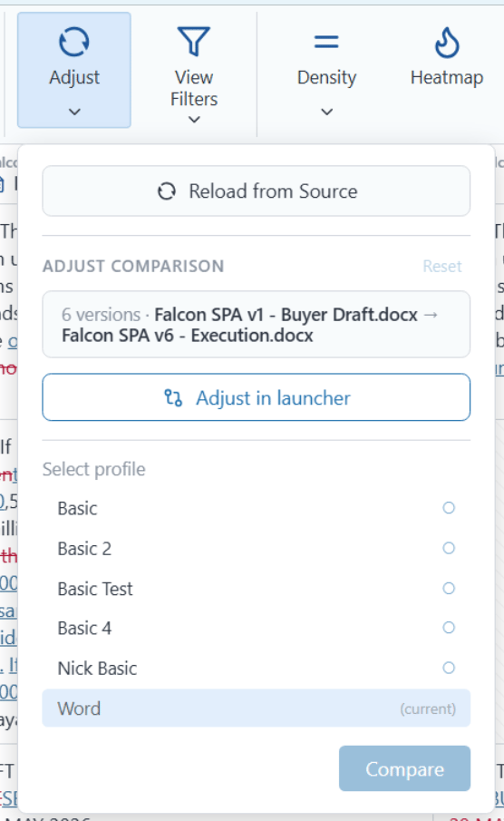Expand the View Filters chevron
This screenshot has height=821, width=504.
coord(194,120)
